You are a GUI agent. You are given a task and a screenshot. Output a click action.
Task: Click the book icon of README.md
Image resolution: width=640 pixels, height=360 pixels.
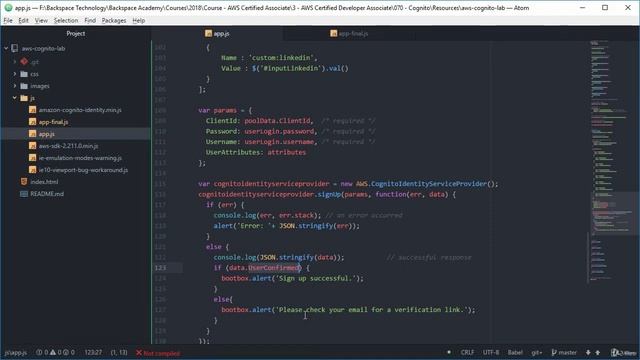[24, 194]
